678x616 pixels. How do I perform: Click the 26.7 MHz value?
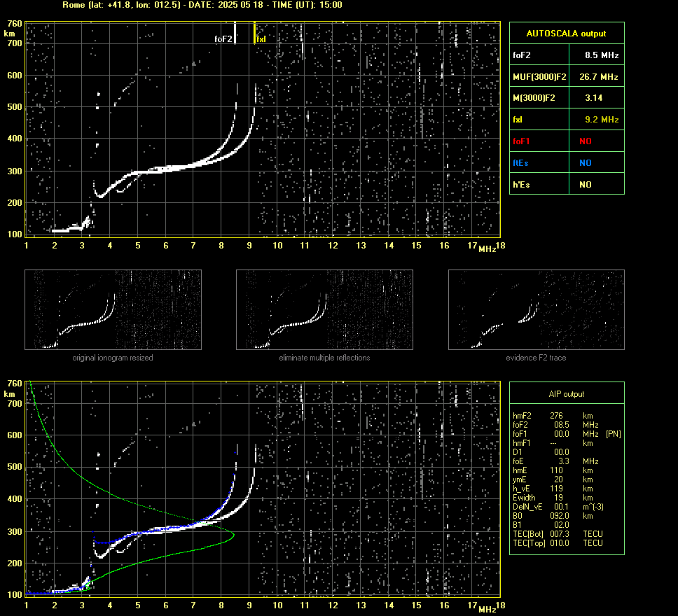[x=598, y=76]
